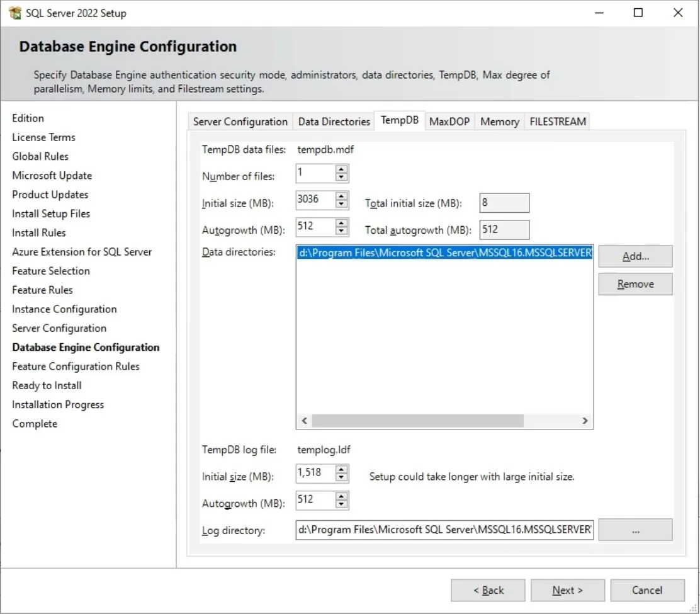Increase the Number of files spinner value
Screen dimensions: 700x614
(x=342, y=169)
